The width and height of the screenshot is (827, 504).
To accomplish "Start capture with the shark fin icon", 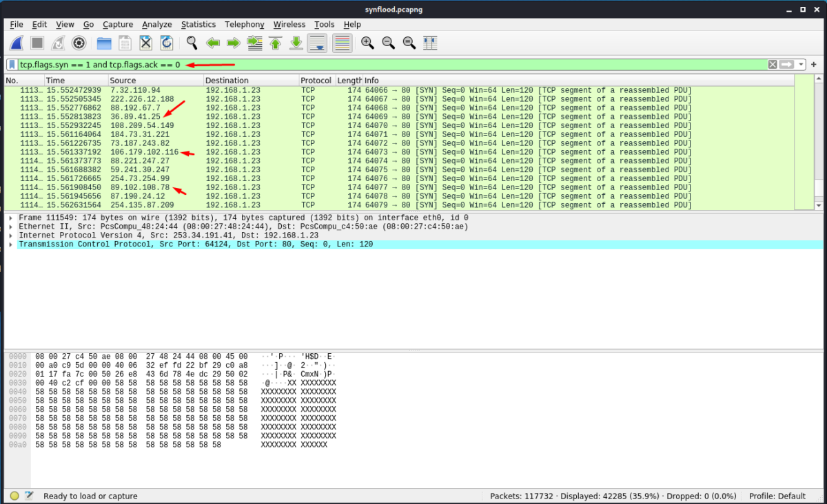I will click(x=17, y=43).
